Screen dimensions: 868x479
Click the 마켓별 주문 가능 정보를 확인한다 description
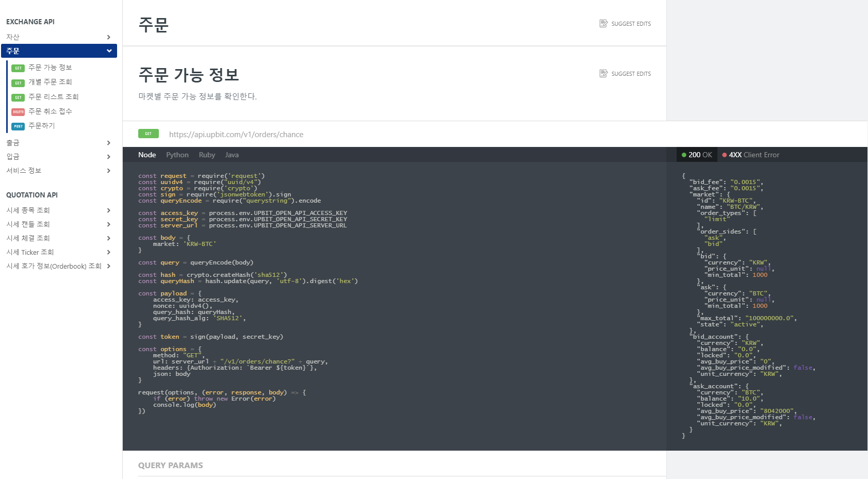(198, 96)
